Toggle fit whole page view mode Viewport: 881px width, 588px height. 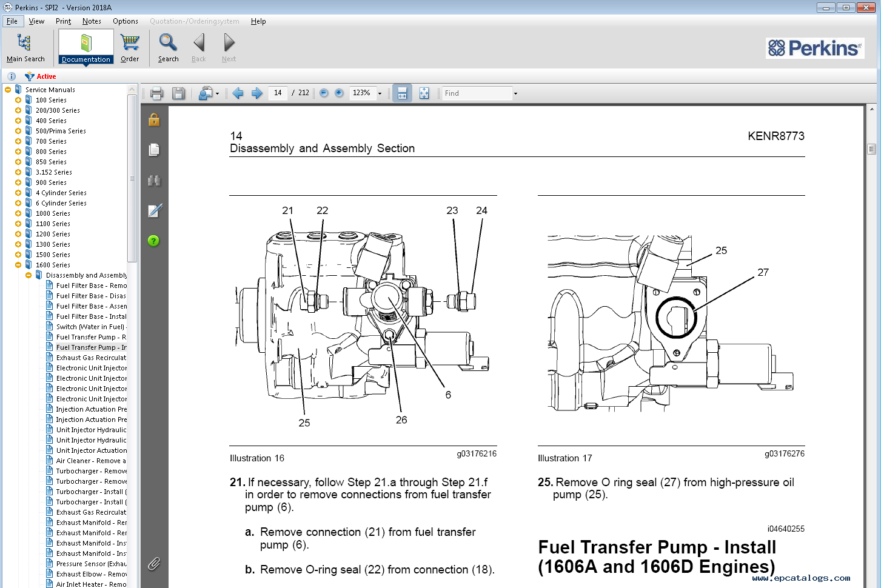424,93
